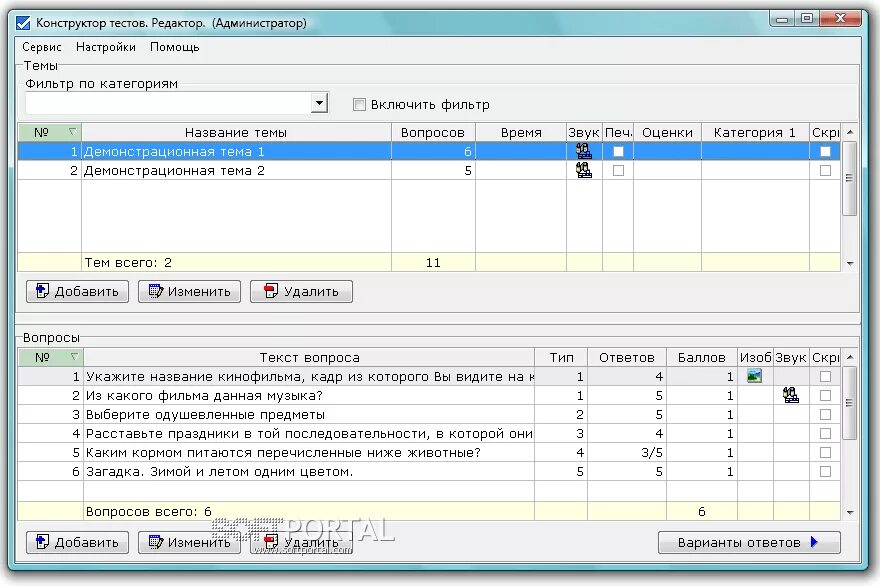880x586 pixels.
Task: Click topics table scroll down arrow
Action: [850, 263]
